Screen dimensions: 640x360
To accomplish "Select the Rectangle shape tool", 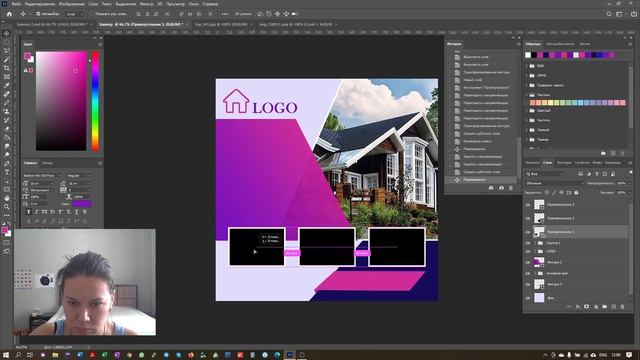I will 7,189.
